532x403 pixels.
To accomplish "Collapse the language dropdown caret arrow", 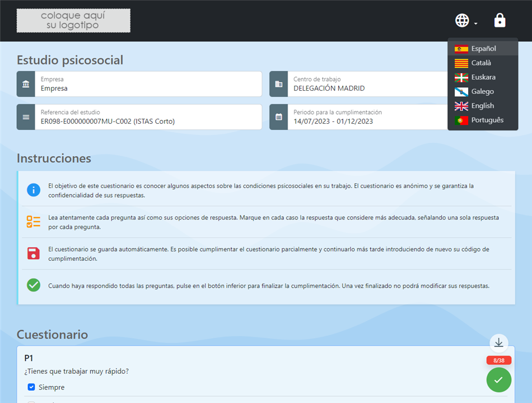I will [475, 24].
